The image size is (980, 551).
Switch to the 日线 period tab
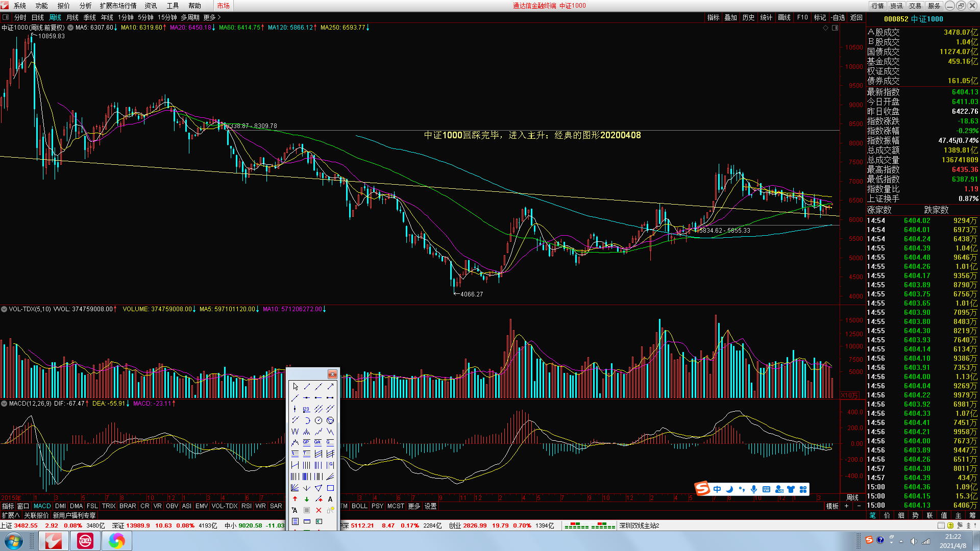coord(37,17)
